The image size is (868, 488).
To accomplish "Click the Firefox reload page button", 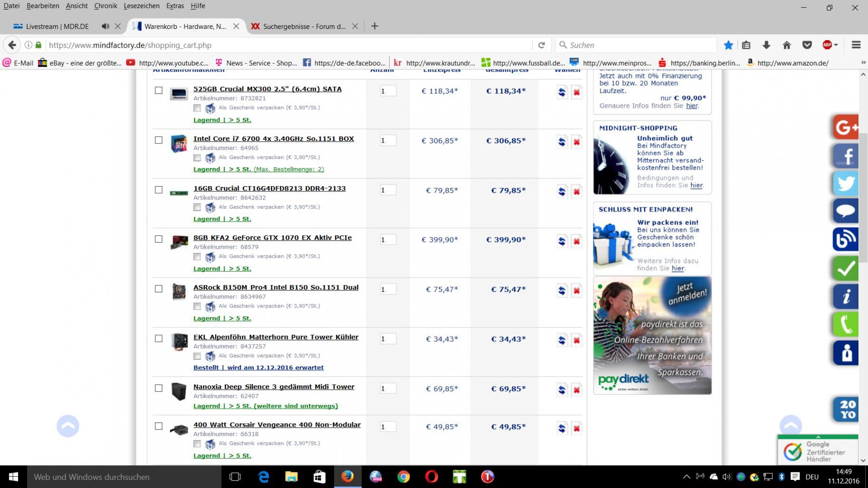I will pos(541,45).
